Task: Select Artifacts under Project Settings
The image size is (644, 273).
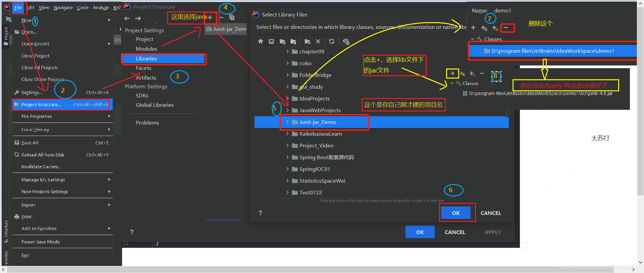Action: pos(146,78)
